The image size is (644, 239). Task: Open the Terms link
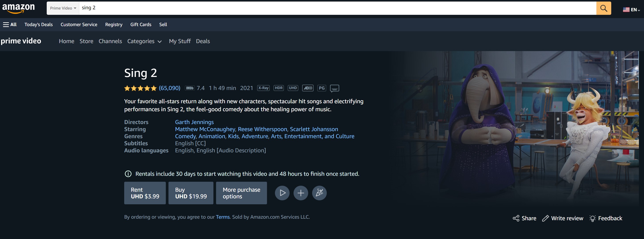coord(223,217)
